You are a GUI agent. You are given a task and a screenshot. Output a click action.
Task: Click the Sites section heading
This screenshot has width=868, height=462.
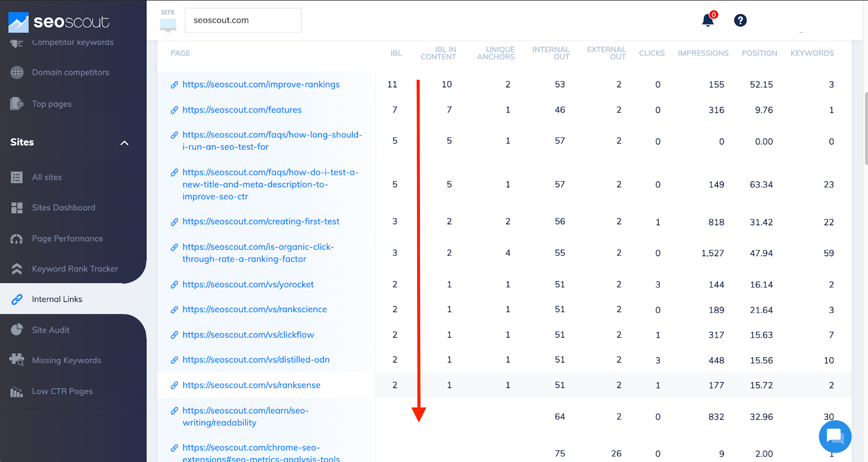click(x=22, y=142)
